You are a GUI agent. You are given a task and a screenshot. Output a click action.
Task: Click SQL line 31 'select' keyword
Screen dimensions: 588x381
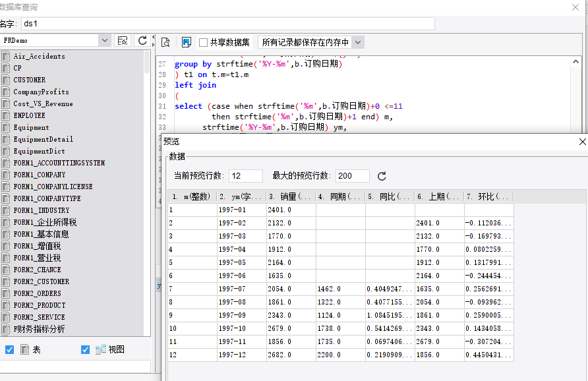(189, 106)
